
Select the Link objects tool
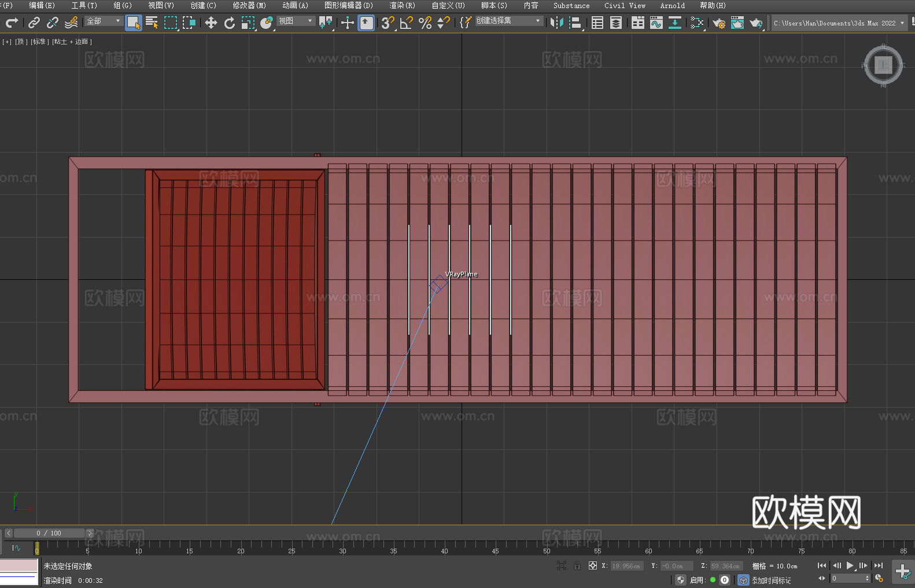click(34, 23)
